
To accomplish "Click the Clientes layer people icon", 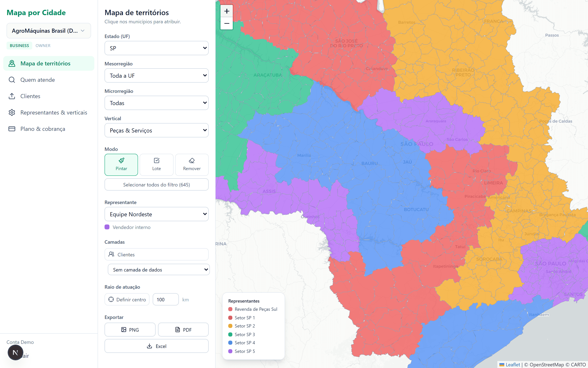I will click(111, 254).
